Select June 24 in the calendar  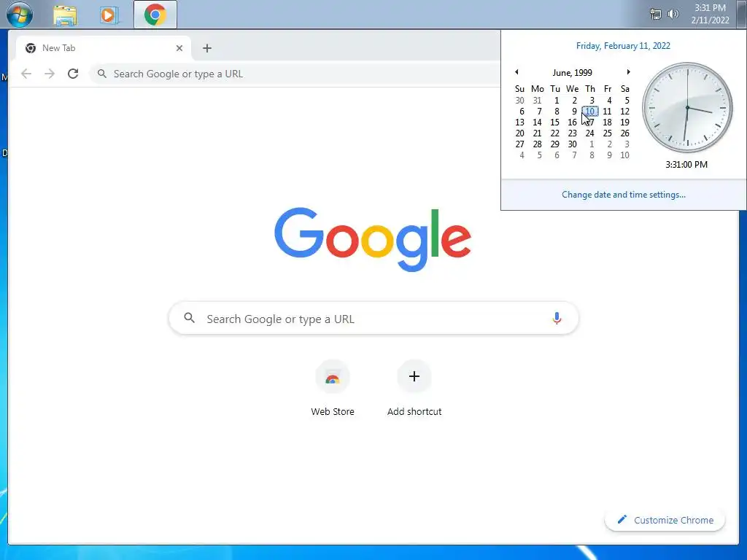589,133
